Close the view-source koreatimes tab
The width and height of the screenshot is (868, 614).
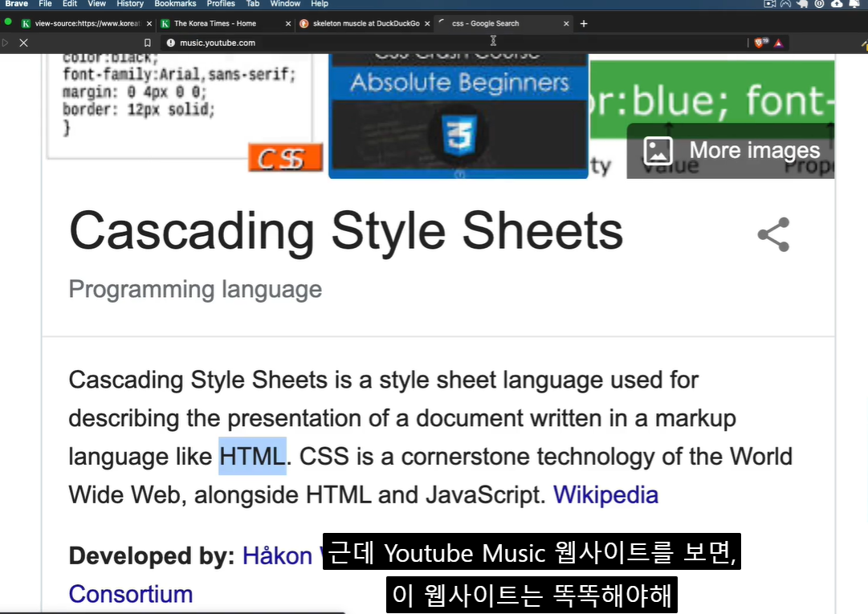(x=149, y=23)
